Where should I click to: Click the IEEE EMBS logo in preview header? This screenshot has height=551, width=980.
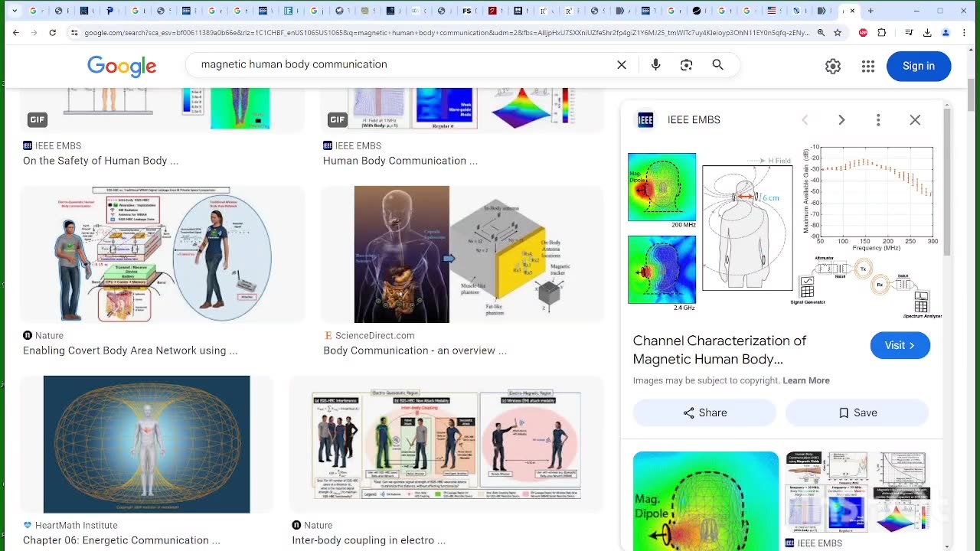[x=645, y=120]
